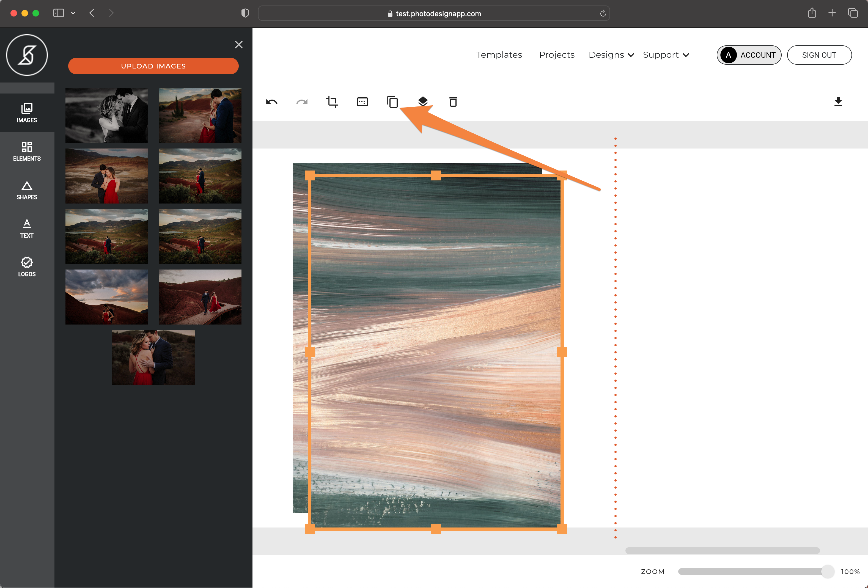The image size is (868, 588).
Task: Click the selected painted texture image
Action: [x=435, y=352]
